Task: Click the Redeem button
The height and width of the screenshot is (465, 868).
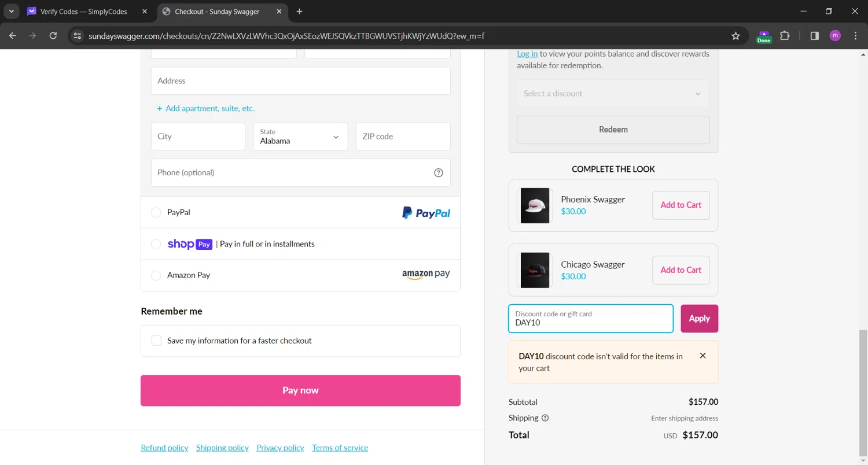Action: pos(613,130)
